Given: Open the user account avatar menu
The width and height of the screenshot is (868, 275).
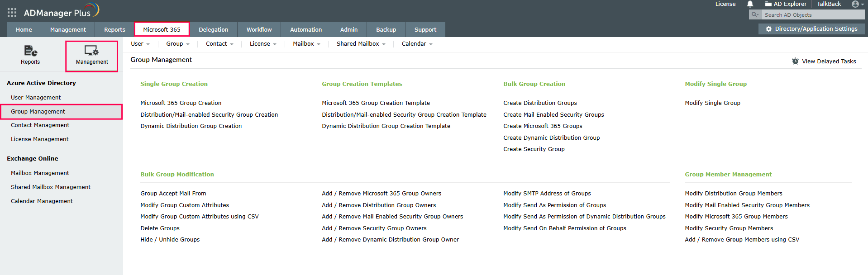Looking at the screenshot, I should pos(858,4).
